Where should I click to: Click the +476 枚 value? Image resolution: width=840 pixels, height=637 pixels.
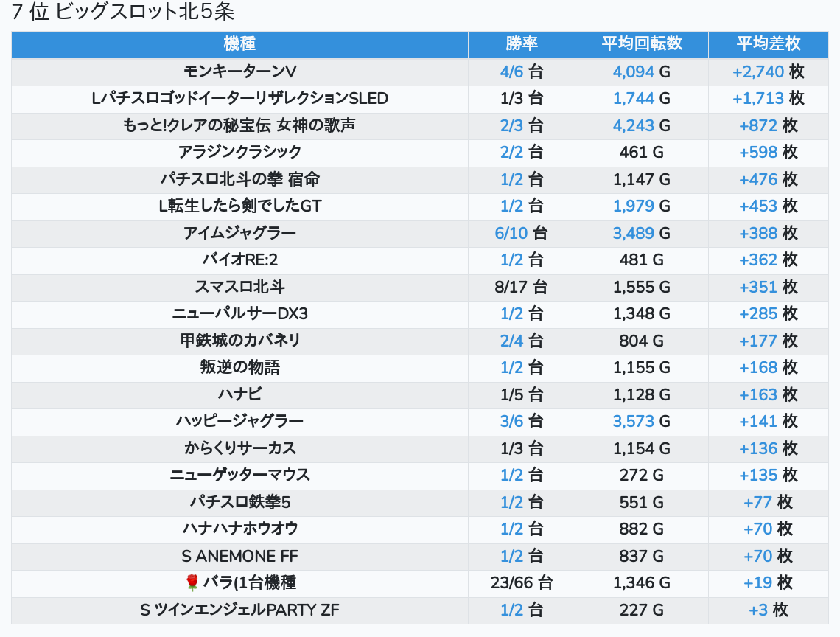click(x=769, y=179)
